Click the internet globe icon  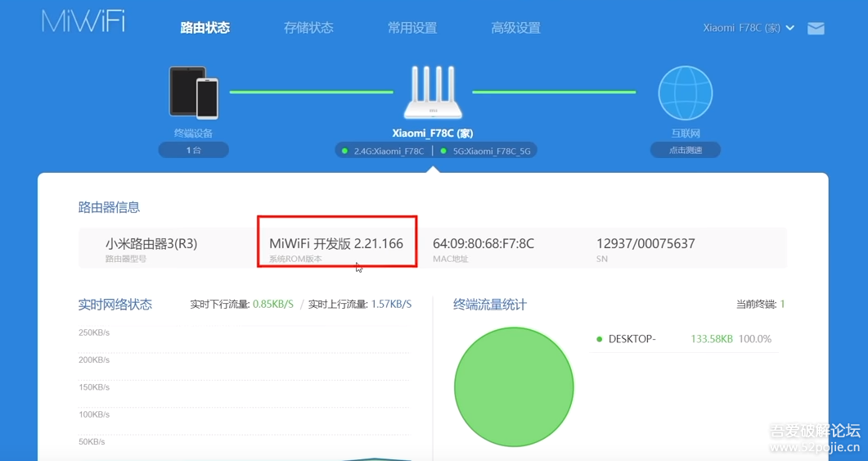[686, 93]
